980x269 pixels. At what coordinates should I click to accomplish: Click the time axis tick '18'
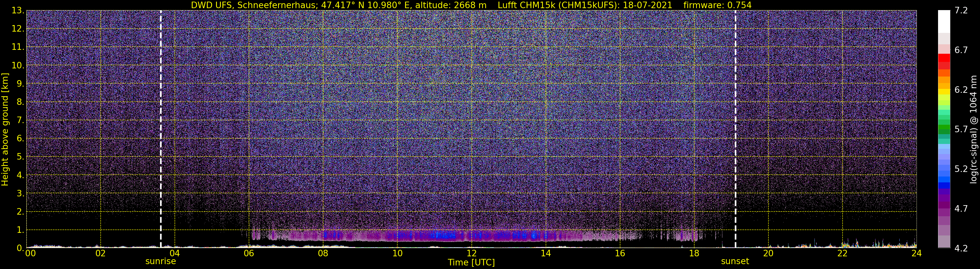click(694, 253)
